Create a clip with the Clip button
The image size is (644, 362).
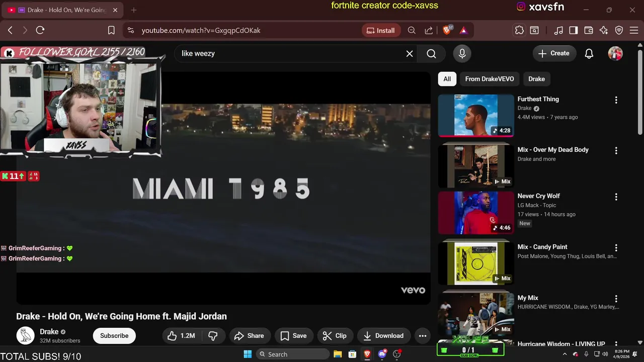pyautogui.click(x=335, y=335)
